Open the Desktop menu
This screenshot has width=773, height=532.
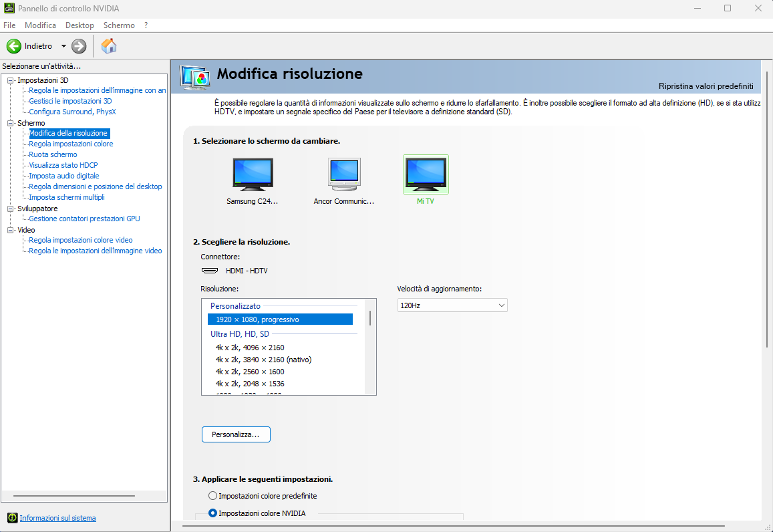pos(80,25)
